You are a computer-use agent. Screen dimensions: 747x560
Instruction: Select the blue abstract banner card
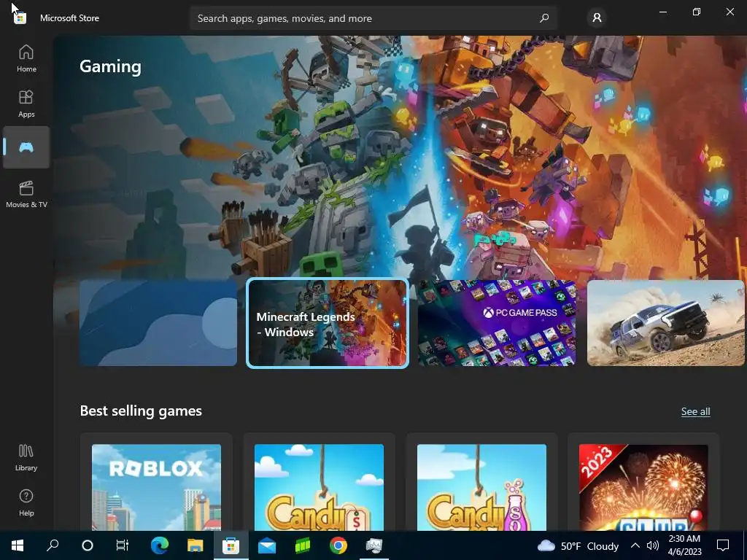[158, 323]
